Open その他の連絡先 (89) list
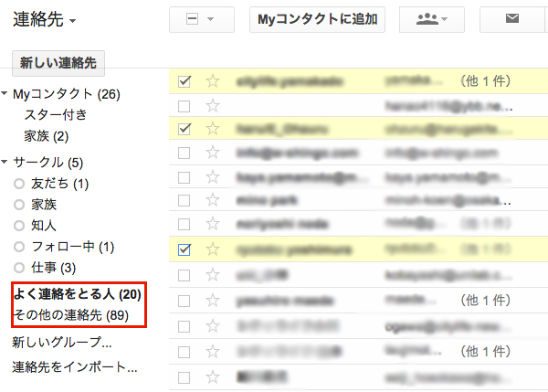 coord(70,315)
